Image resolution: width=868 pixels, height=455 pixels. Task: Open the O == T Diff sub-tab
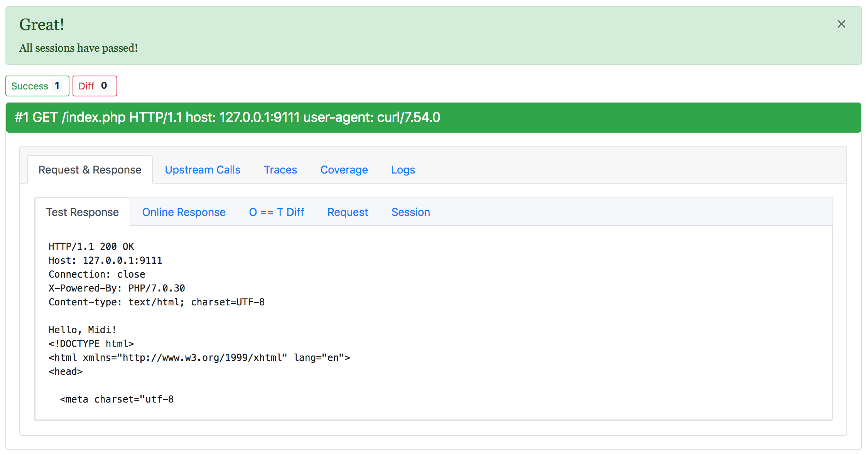(276, 212)
